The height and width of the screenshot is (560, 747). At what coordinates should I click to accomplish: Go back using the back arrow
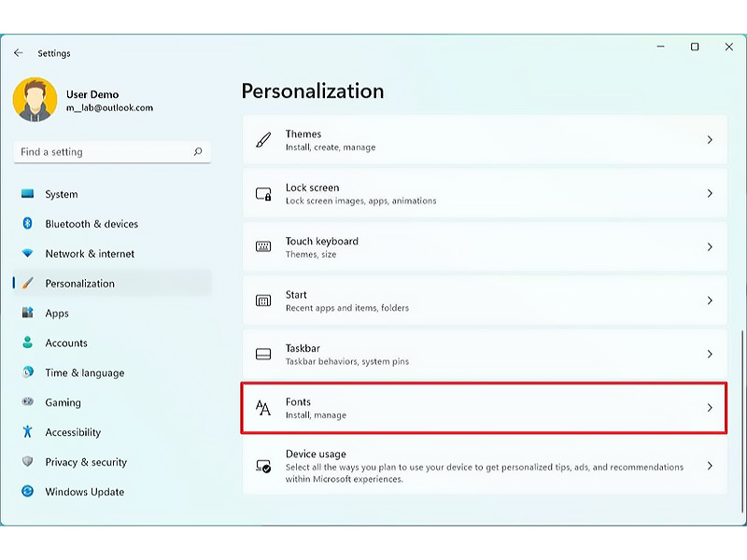pos(19,53)
